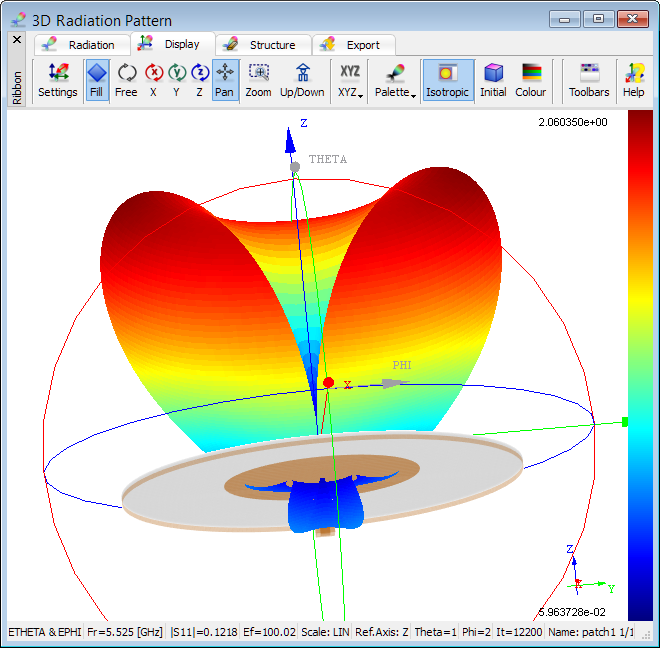This screenshot has height=648, width=660.
Task: Click the vertical color scale bar
Action: (x=639, y=364)
